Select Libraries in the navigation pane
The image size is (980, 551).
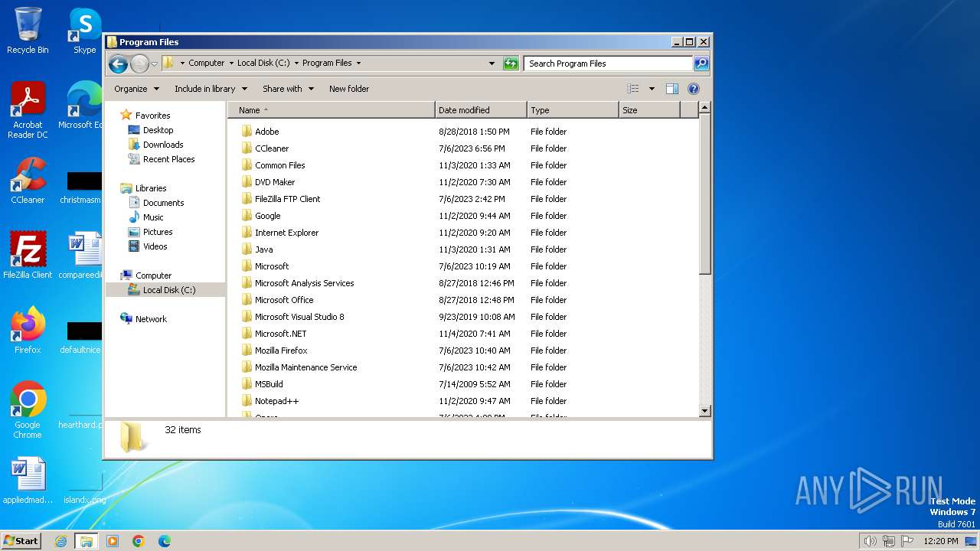[x=151, y=188]
